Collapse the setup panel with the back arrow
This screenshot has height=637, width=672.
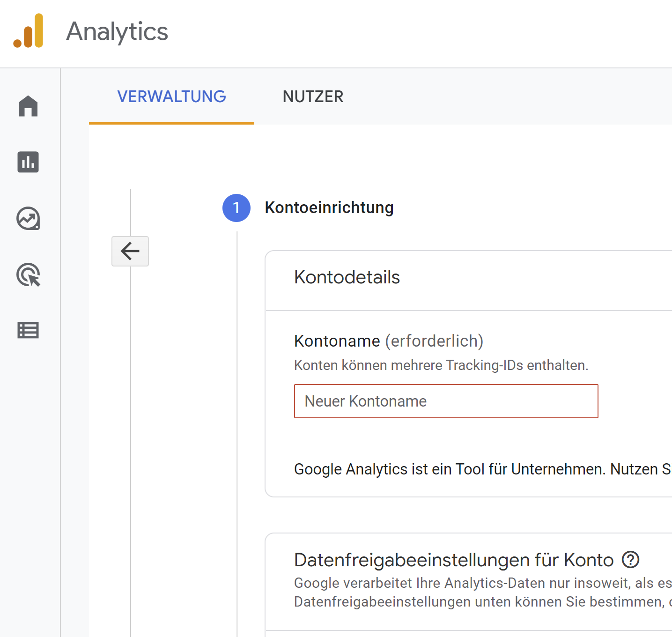coord(130,251)
